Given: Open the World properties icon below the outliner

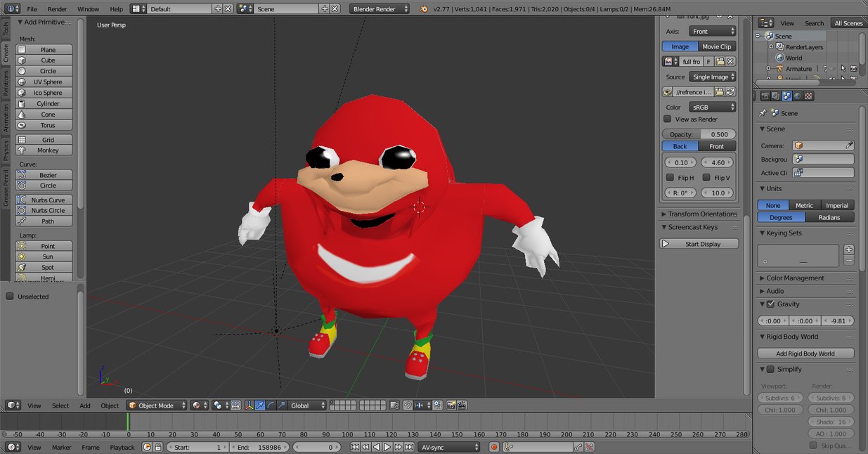Looking at the screenshot, I should [796, 96].
